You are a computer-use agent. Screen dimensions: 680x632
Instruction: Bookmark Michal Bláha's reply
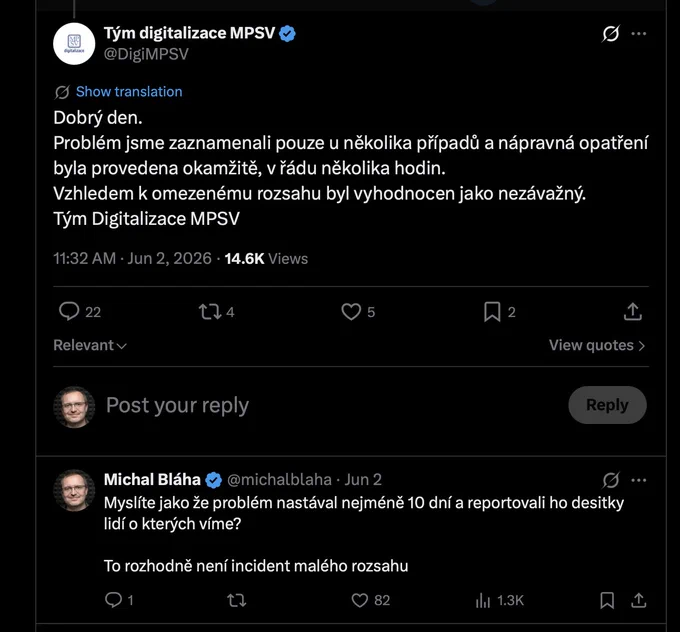point(607,600)
